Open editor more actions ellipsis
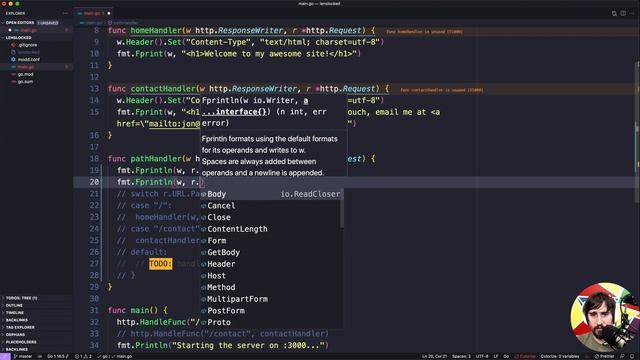Viewport: 640px width, 360px height. (632, 13)
